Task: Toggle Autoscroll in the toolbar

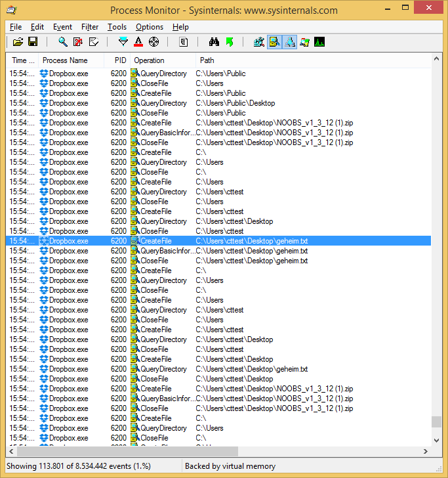Action: pos(78,42)
